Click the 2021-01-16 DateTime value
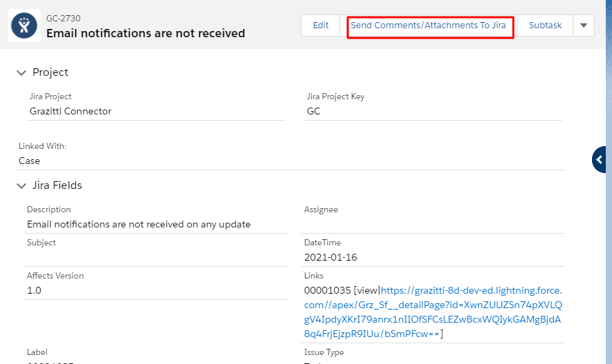The height and width of the screenshot is (364, 612). [330, 257]
